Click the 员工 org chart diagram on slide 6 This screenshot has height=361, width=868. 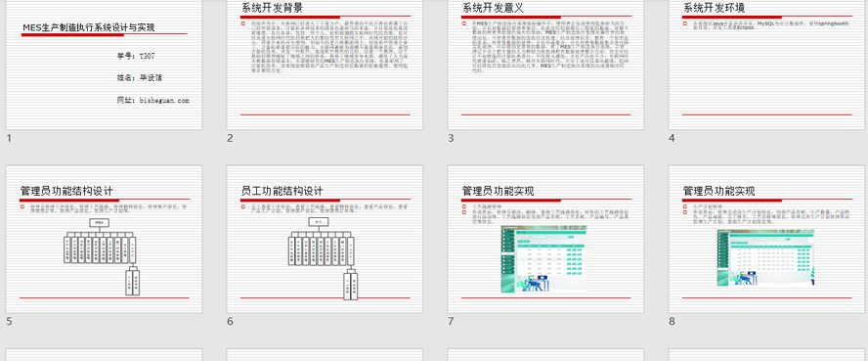[324, 258]
